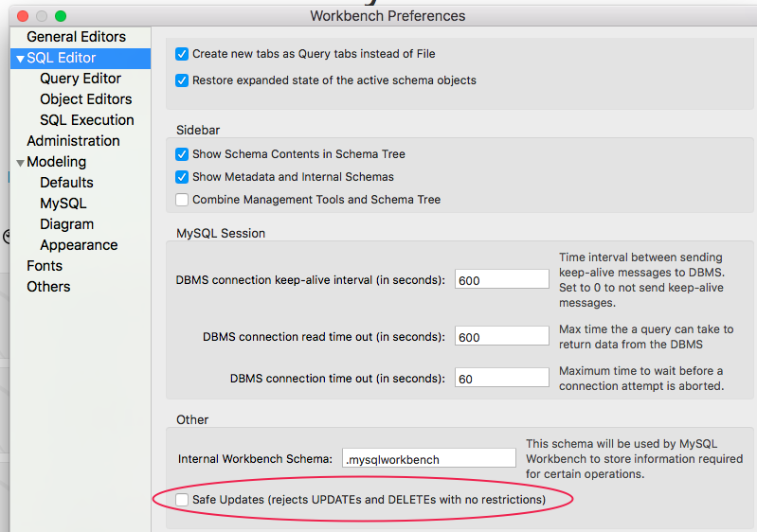Click the 'Maximum time to wait' description
757x532 pixels.
(641, 378)
